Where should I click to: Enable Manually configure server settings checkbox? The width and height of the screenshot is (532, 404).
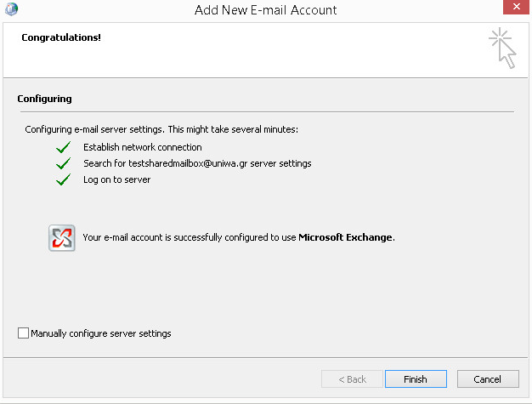tap(23, 333)
